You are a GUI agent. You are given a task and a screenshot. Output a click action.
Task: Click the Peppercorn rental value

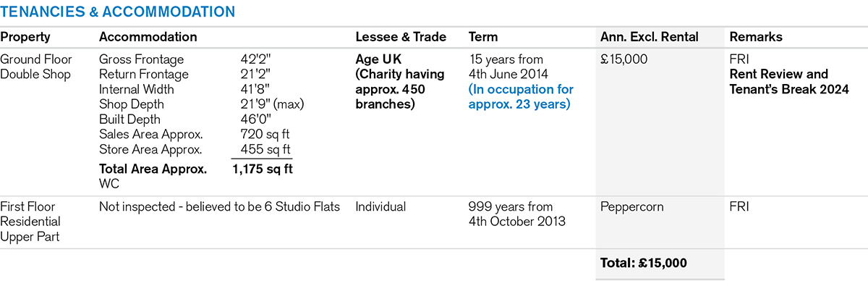click(x=631, y=207)
